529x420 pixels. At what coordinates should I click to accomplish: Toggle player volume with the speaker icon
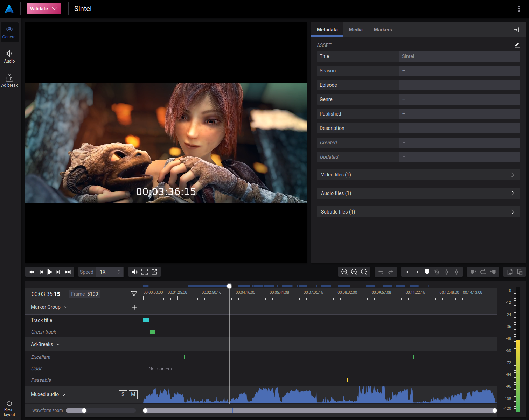point(135,272)
